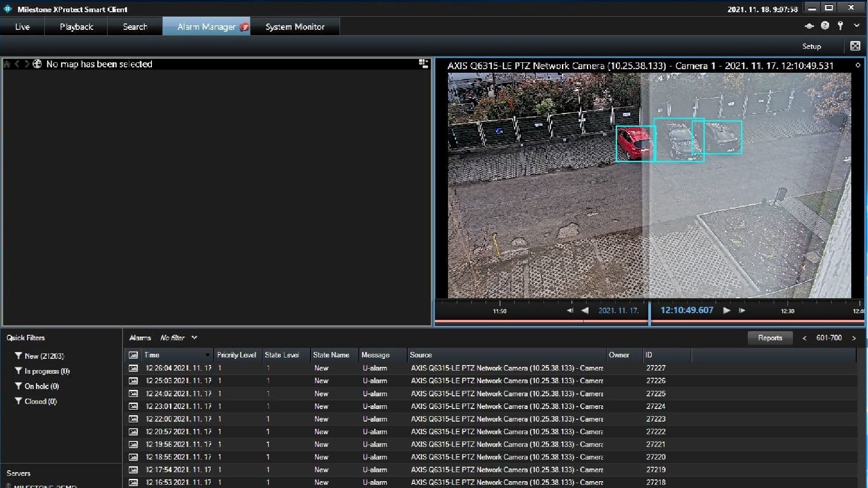Click image icon of alarm 27223

[x=133, y=419]
